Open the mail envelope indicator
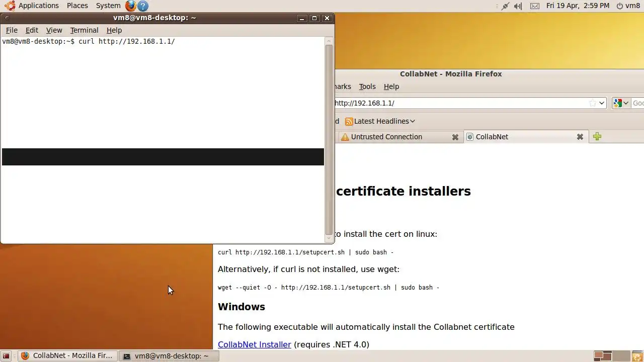644x362 pixels. click(535, 6)
